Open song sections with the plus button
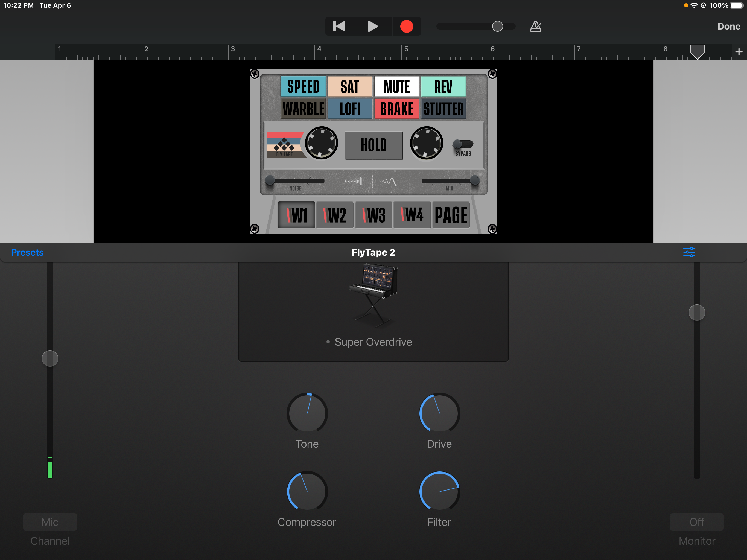This screenshot has height=560, width=747. (739, 52)
